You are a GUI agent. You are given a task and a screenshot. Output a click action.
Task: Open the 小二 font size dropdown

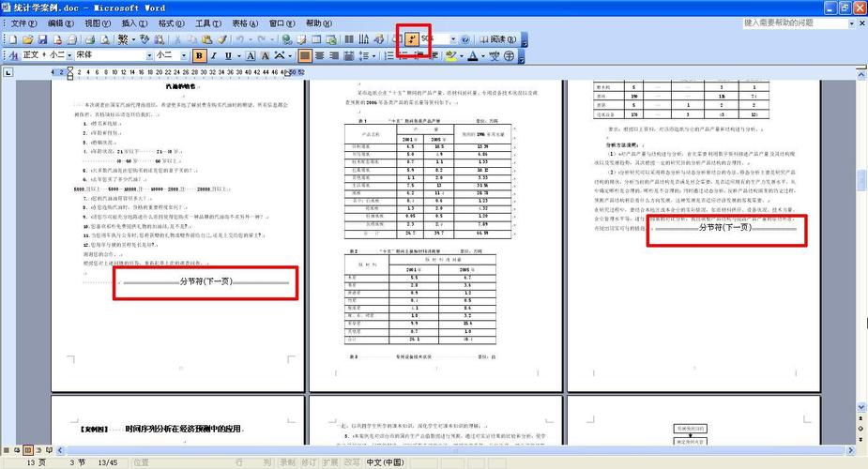184,55
